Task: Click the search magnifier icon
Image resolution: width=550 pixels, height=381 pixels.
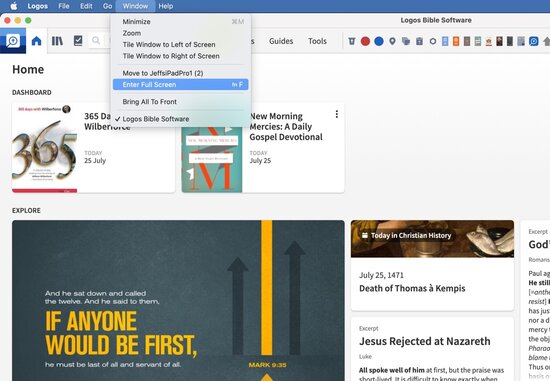Action: click(x=96, y=41)
